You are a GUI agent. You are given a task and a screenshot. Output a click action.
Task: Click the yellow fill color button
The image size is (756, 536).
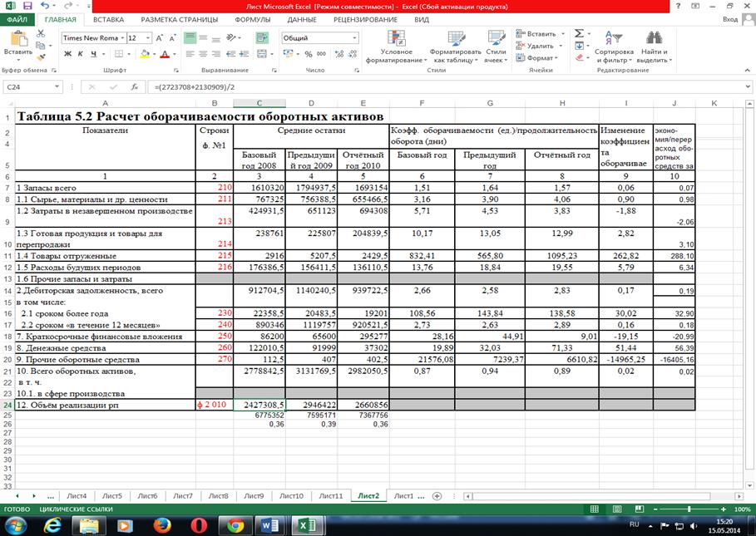143,54
